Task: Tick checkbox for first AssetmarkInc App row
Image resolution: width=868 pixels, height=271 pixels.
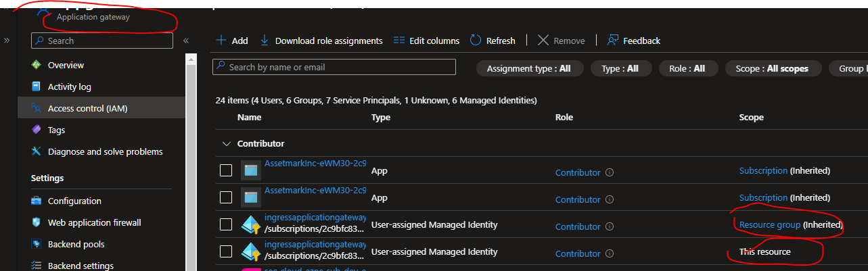Action: (226, 170)
